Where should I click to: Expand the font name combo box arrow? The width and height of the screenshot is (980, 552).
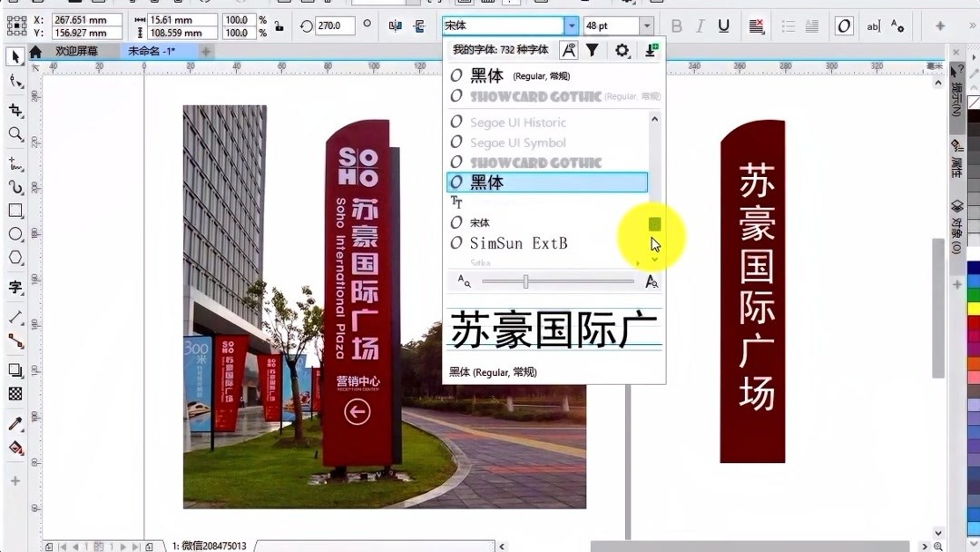click(x=573, y=25)
